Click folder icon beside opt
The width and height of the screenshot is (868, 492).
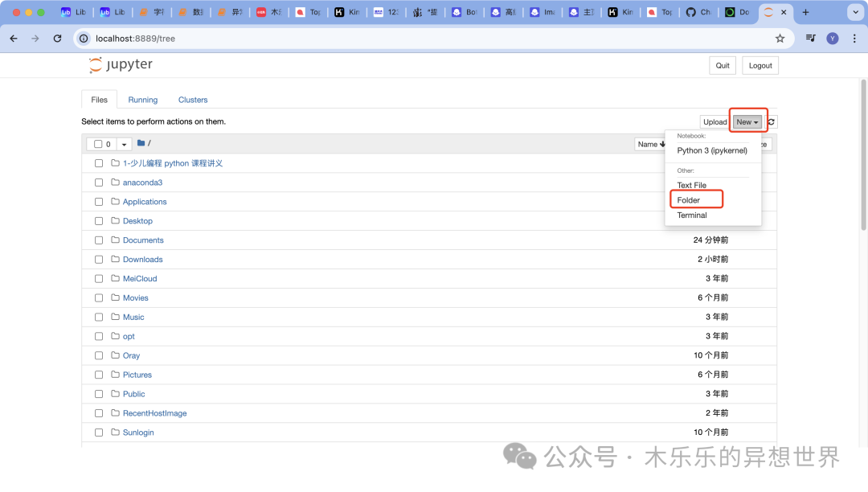pyautogui.click(x=115, y=336)
